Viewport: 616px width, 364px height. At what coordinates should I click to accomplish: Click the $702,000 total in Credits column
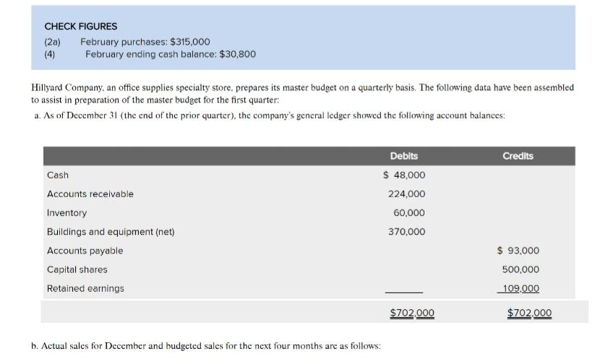529,313
